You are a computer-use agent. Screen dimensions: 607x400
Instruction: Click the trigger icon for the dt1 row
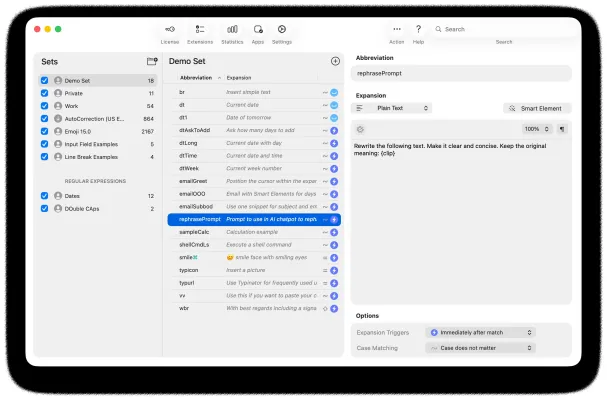pyautogui.click(x=334, y=118)
